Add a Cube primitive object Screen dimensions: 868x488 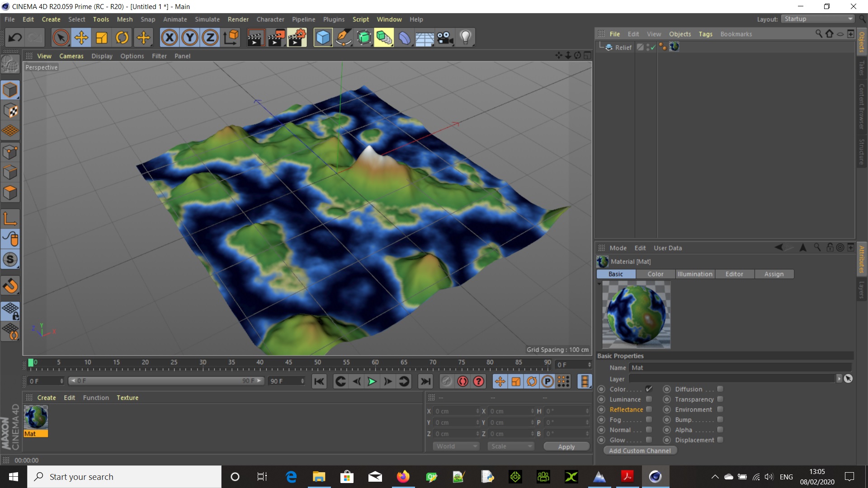pos(323,38)
